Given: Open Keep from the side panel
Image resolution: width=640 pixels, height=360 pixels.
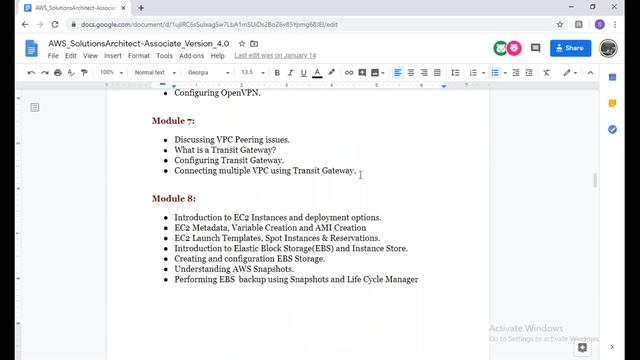Looking at the screenshot, I should pos(612,103).
